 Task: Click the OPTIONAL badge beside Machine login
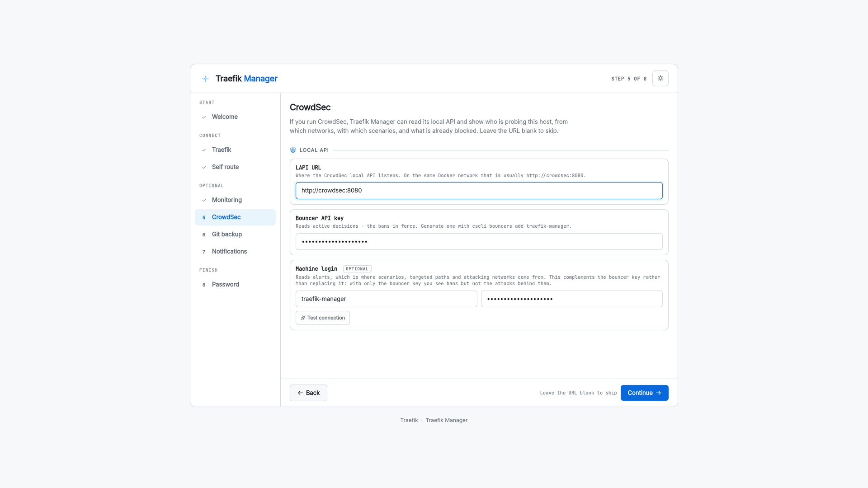[357, 269]
